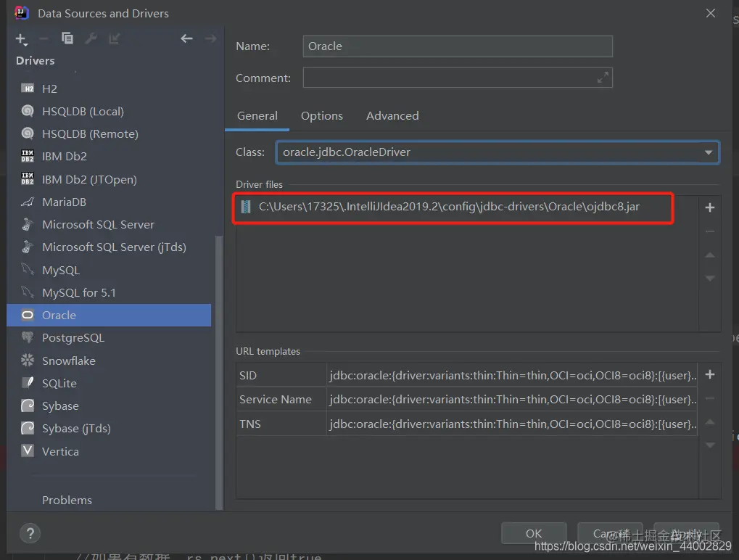Go forward with the right arrow
This screenshot has height=560, width=739.
tap(210, 38)
